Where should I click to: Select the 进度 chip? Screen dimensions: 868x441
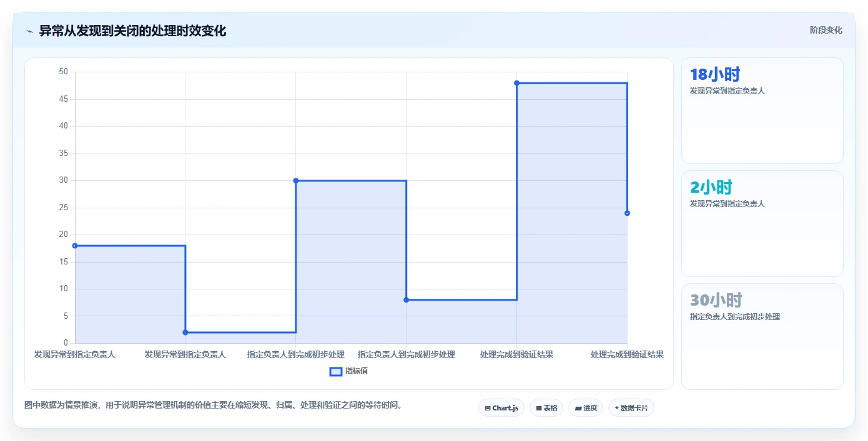586,408
